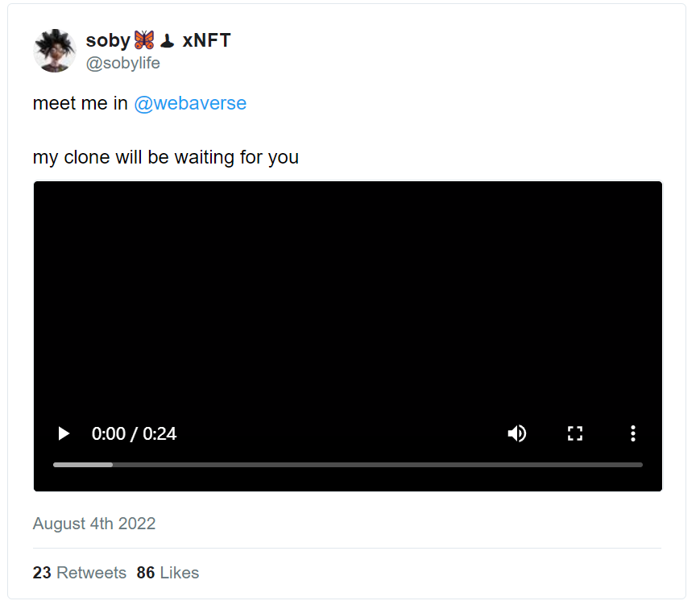The height and width of the screenshot is (609, 700).
Task: Open the @sobylife handle link
Action: point(122,63)
